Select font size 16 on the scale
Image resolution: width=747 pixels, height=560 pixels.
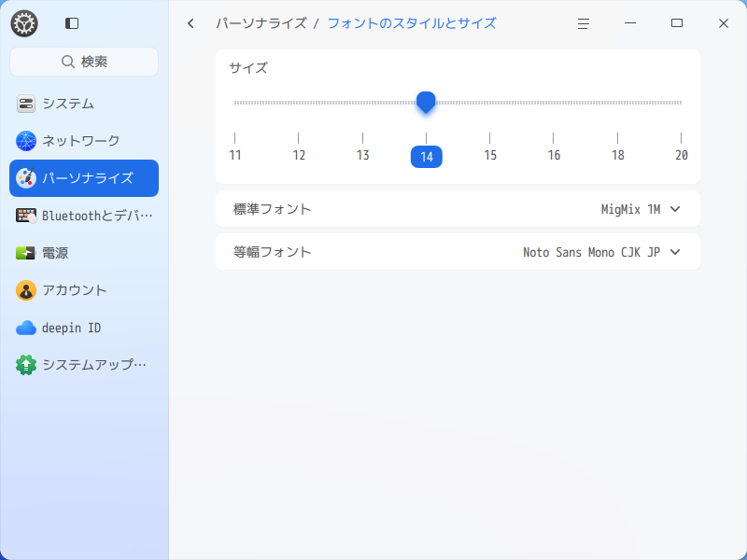(x=554, y=155)
